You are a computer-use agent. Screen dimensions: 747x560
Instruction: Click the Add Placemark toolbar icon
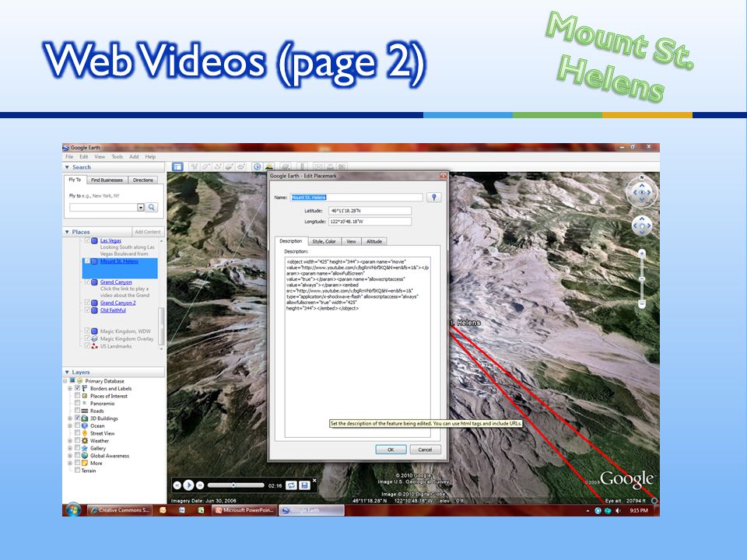coord(194,166)
